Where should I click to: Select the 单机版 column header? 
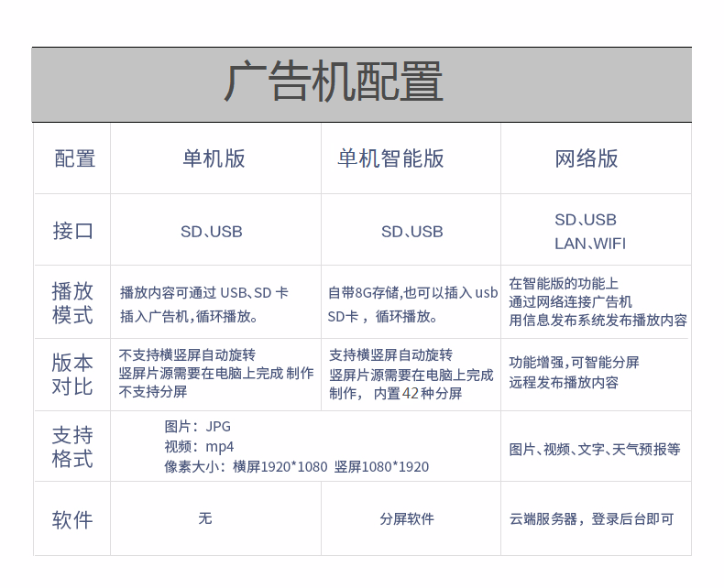[x=214, y=158]
